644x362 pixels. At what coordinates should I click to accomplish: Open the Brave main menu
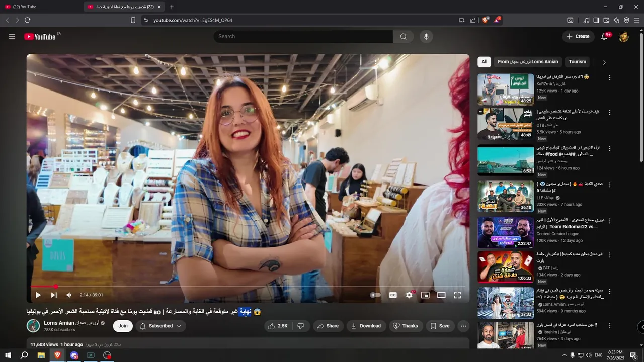pos(636,20)
